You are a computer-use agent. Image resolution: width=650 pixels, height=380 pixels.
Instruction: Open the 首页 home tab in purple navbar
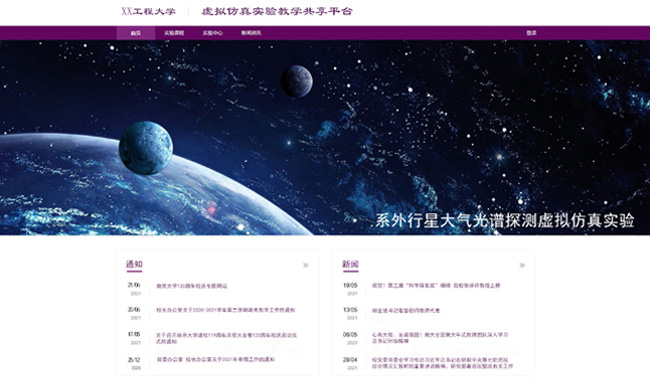(x=136, y=33)
